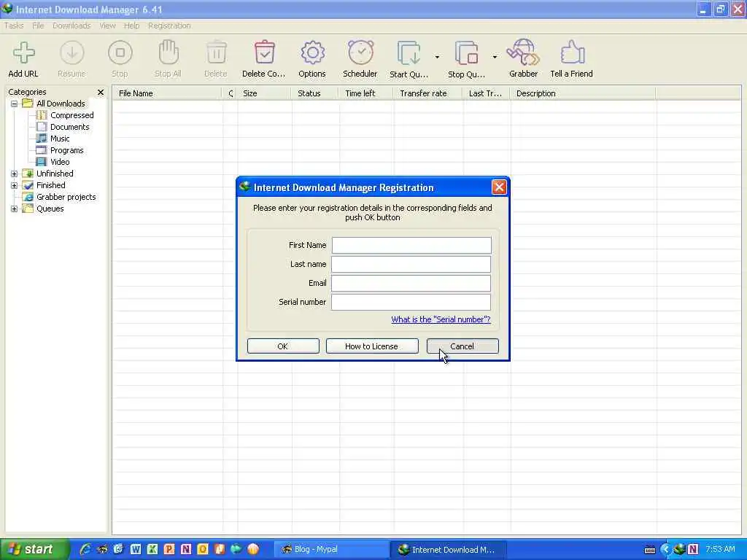
Task: Sort by File Name column header
Action: pyautogui.click(x=167, y=93)
